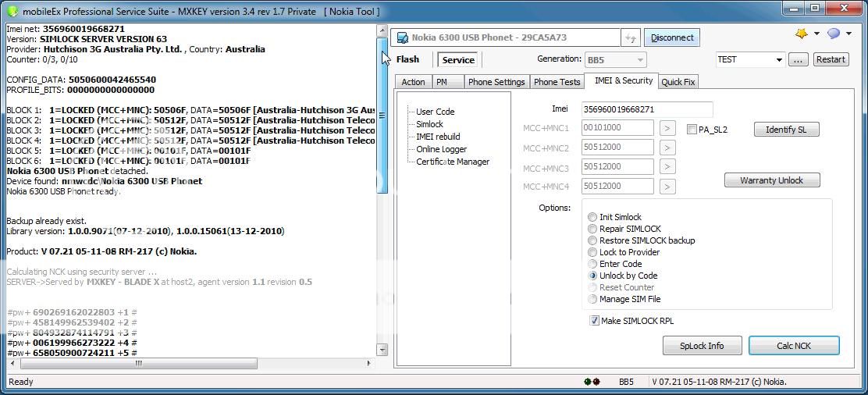
Task: Click the mobileEx green app icon in title bar
Action: (12, 11)
